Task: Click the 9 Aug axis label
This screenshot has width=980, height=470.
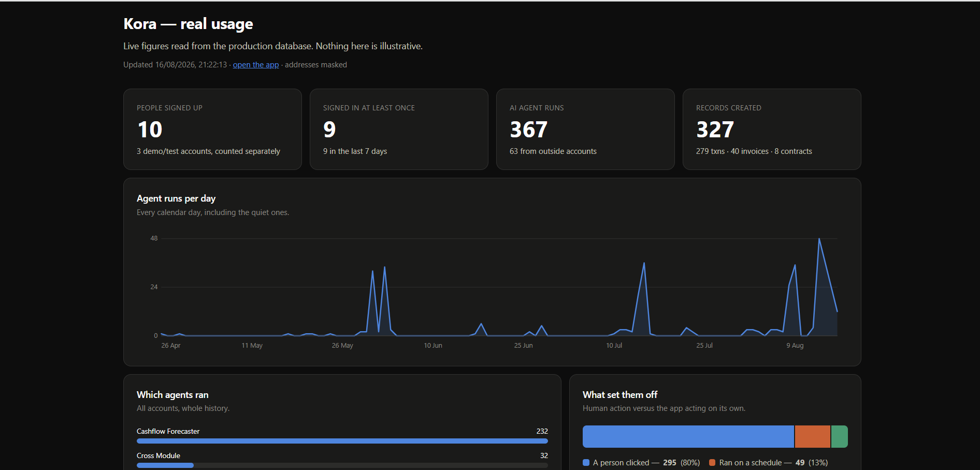Action: click(795, 346)
